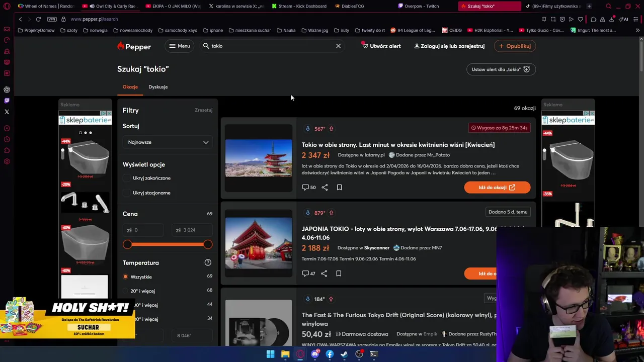Vote up the Tokio flight deal at 567°
644x362 pixels.
click(x=331, y=129)
